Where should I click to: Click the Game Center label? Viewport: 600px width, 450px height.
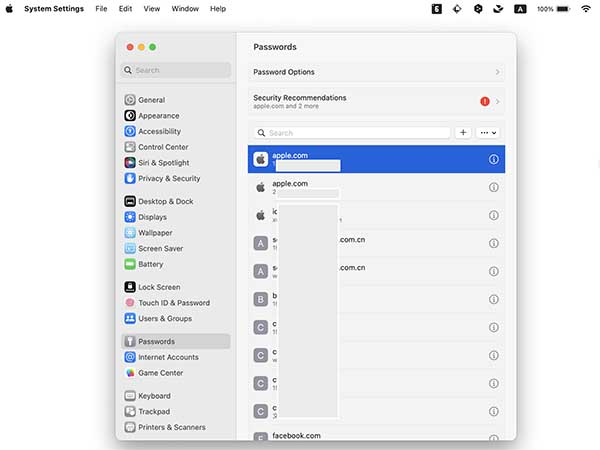tap(161, 373)
